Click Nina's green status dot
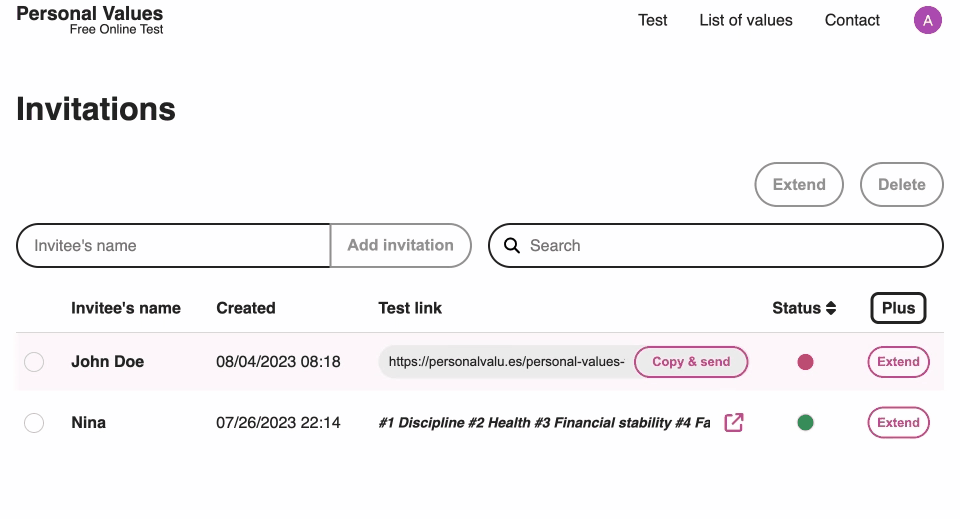Image resolution: width=960 pixels, height=519 pixels. point(805,423)
